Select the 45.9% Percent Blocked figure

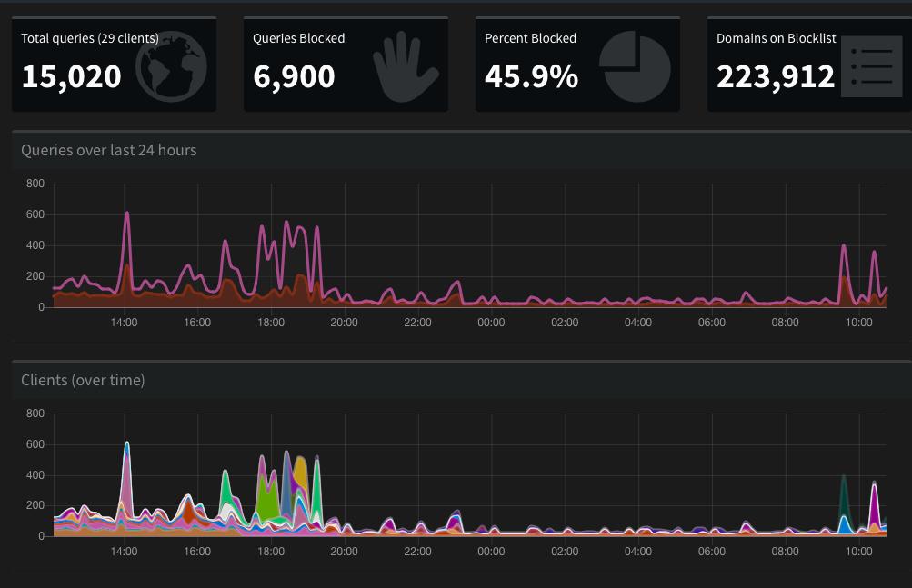pos(531,76)
